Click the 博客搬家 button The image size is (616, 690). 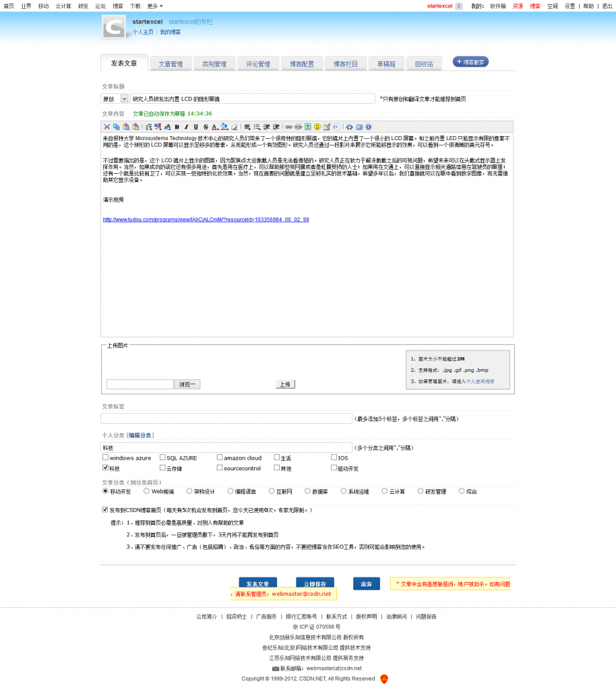pos(470,62)
